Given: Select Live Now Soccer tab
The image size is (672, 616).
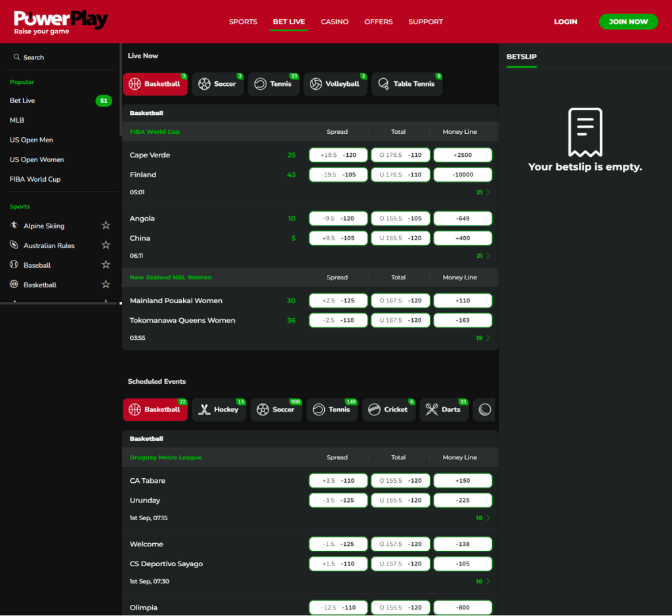Looking at the screenshot, I should coord(218,84).
